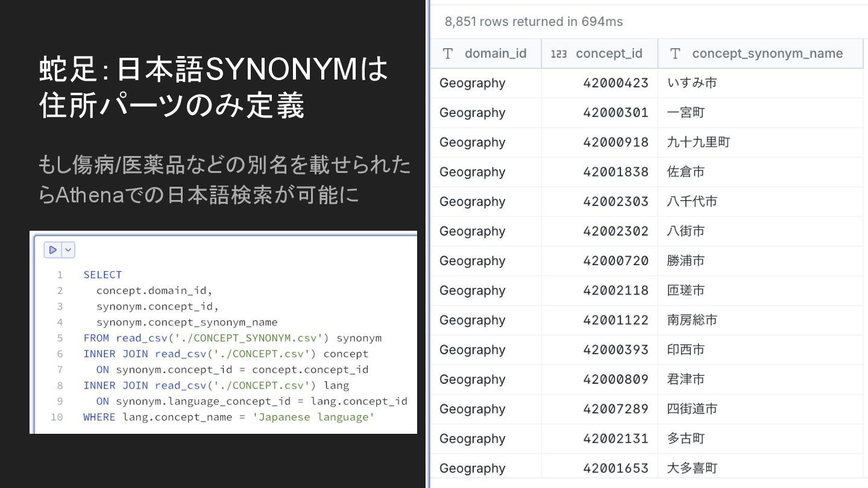This screenshot has height=488, width=868.
Task: Select the cell 42002118
Action: point(600,290)
